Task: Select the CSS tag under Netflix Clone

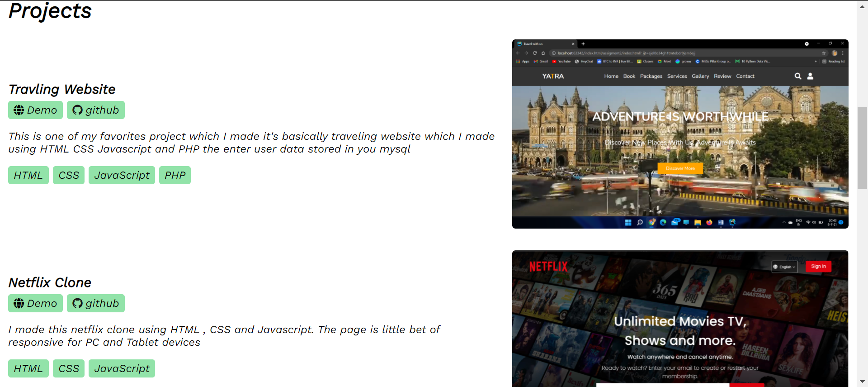Action: (69, 368)
